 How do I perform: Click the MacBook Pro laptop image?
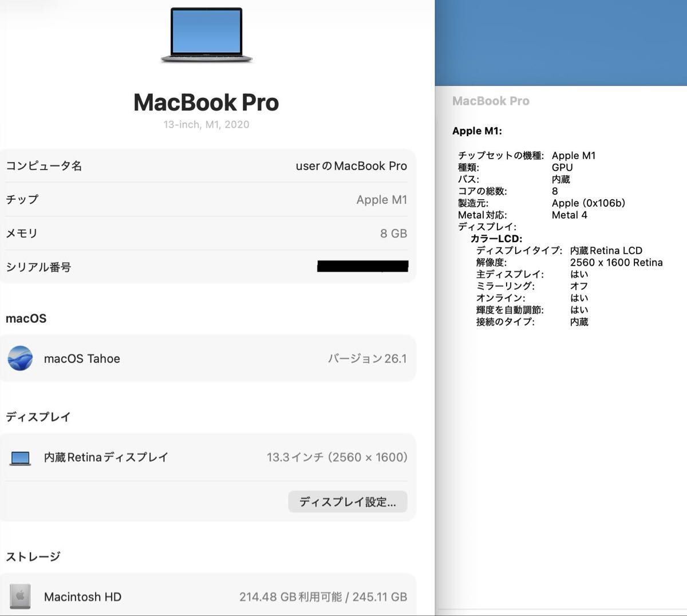point(206,34)
